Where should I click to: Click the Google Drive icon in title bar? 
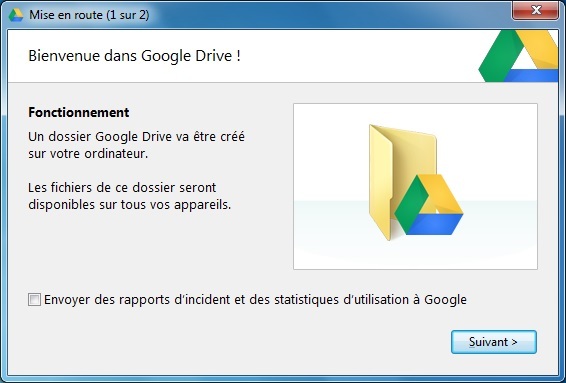click(x=16, y=15)
